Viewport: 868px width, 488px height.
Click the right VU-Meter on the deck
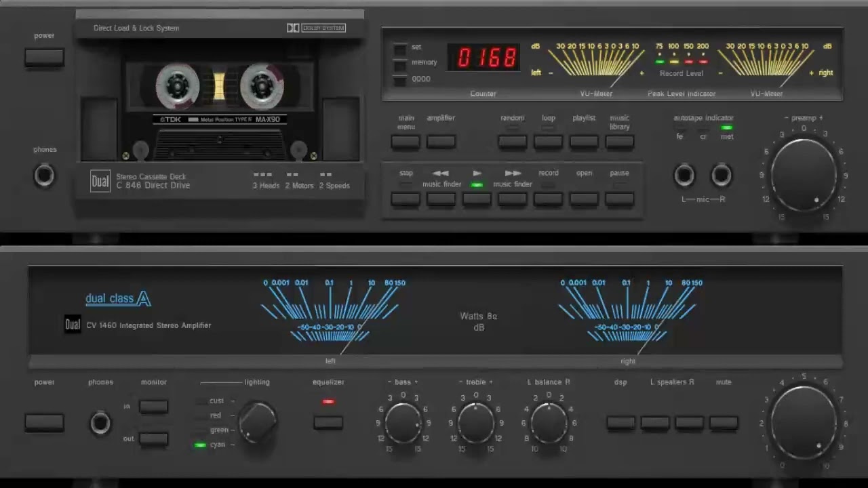click(766, 64)
